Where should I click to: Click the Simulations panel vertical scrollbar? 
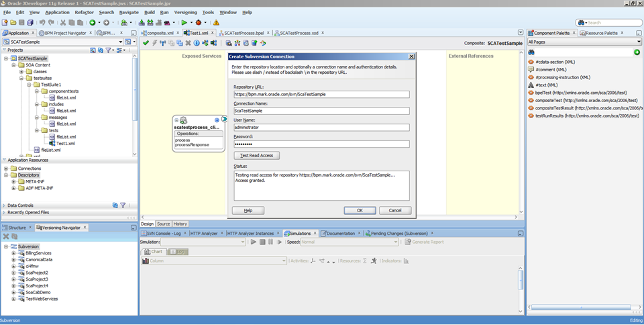[521, 279]
